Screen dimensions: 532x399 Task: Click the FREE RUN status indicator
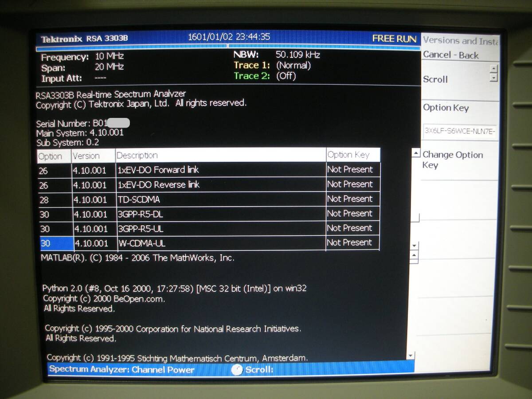(394, 39)
